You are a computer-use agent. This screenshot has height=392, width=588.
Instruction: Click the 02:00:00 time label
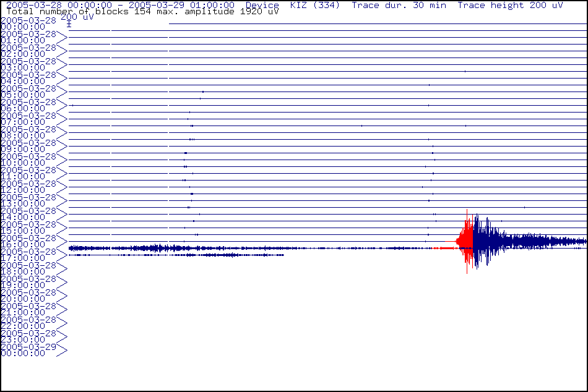[23, 54]
